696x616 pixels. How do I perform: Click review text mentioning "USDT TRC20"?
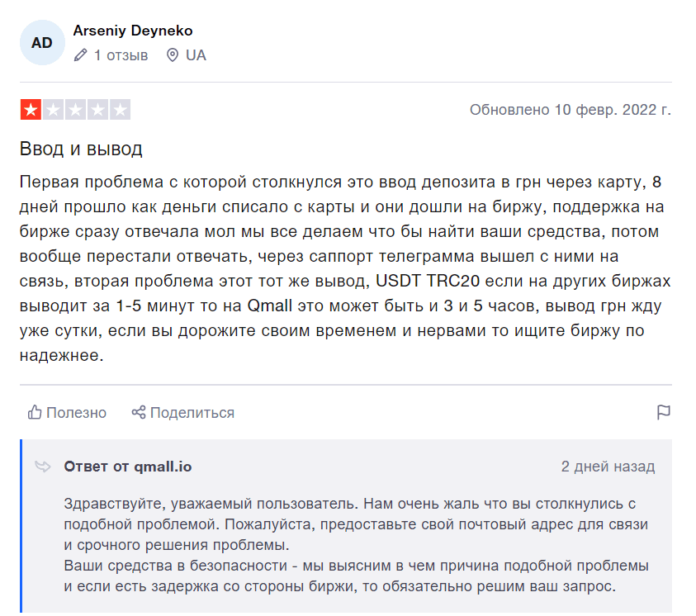point(428,281)
